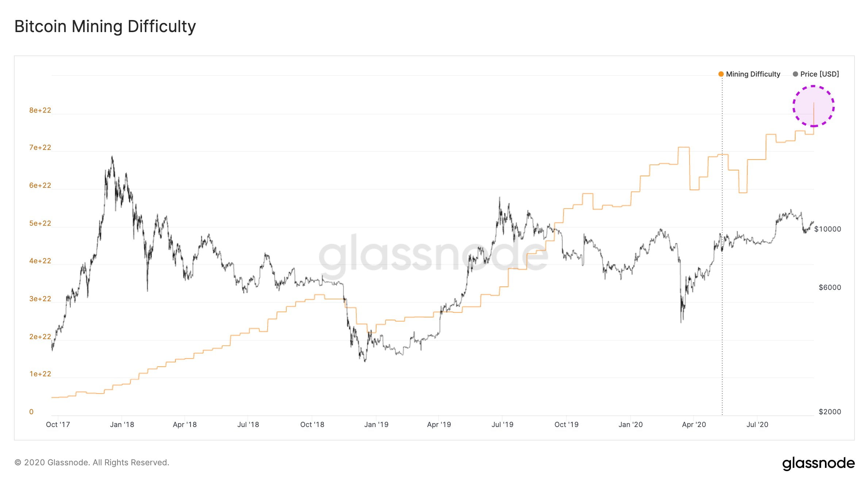
Task: Click the 8e+22 difficulty axis label
Action: tap(40, 110)
